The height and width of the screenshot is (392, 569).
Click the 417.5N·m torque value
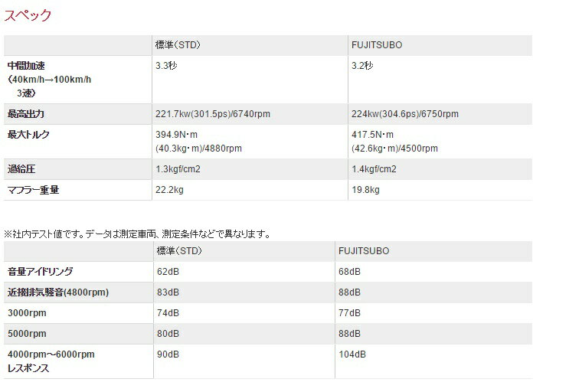pyautogui.click(x=372, y=135)
